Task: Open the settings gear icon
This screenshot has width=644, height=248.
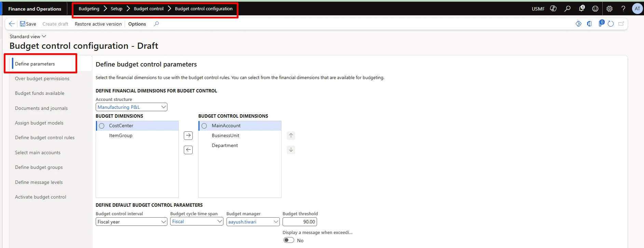Action: (609, 9)
